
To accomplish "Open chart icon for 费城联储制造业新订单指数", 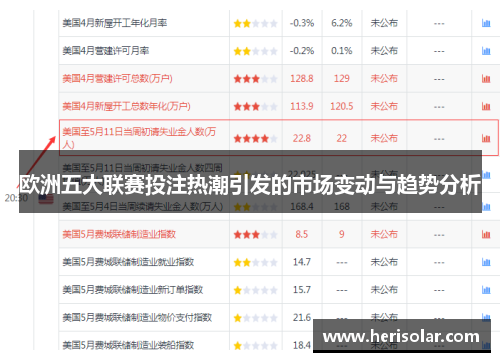I will pos(486,290).
